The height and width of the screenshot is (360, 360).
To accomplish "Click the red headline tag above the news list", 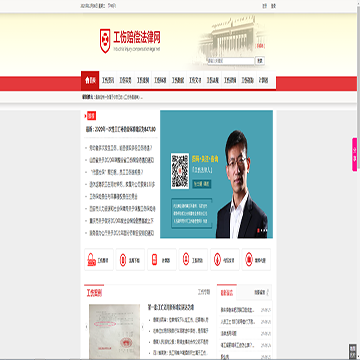I will click(x=91, y=116).
